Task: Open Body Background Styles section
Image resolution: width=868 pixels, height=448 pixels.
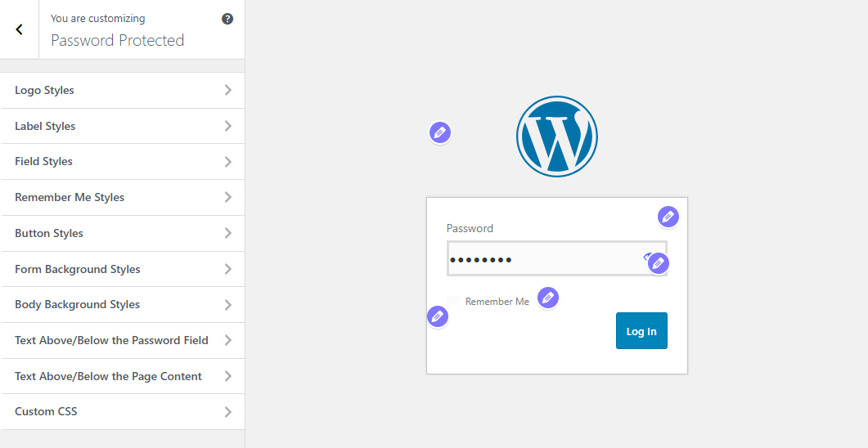Action: coord(123,305)
